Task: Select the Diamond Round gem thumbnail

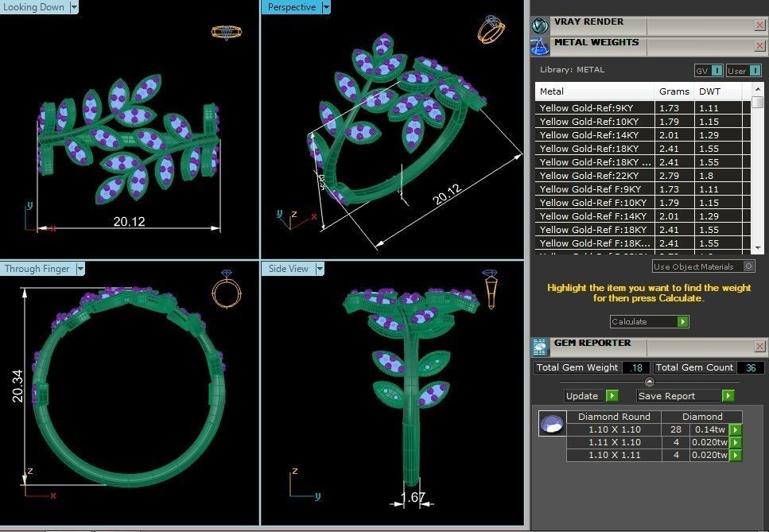Action: coord(551,424)
